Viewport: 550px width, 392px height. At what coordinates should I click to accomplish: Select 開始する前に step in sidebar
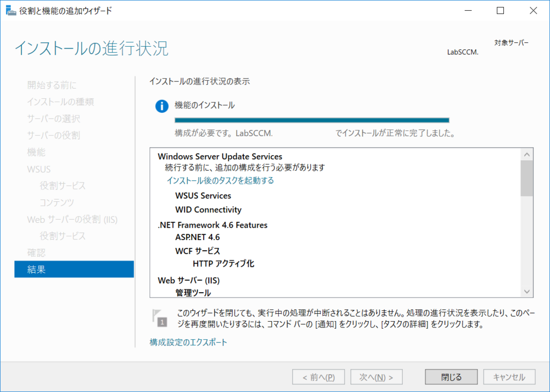[52, 85]
